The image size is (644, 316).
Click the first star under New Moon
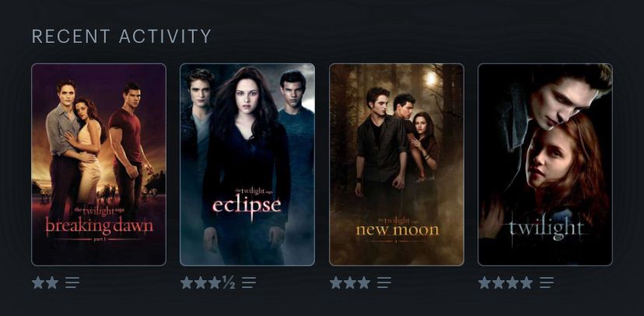coord(335,283)
